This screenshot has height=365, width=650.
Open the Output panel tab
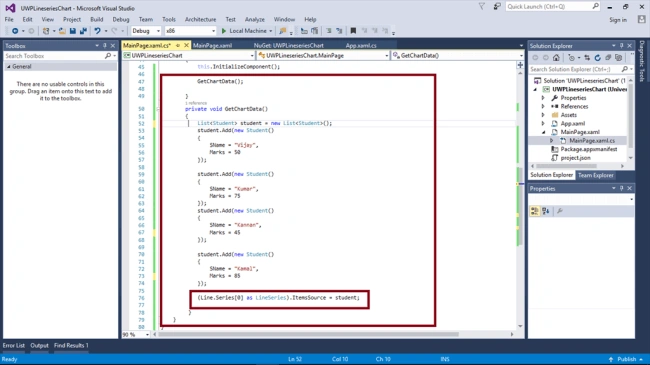(39, 346)
